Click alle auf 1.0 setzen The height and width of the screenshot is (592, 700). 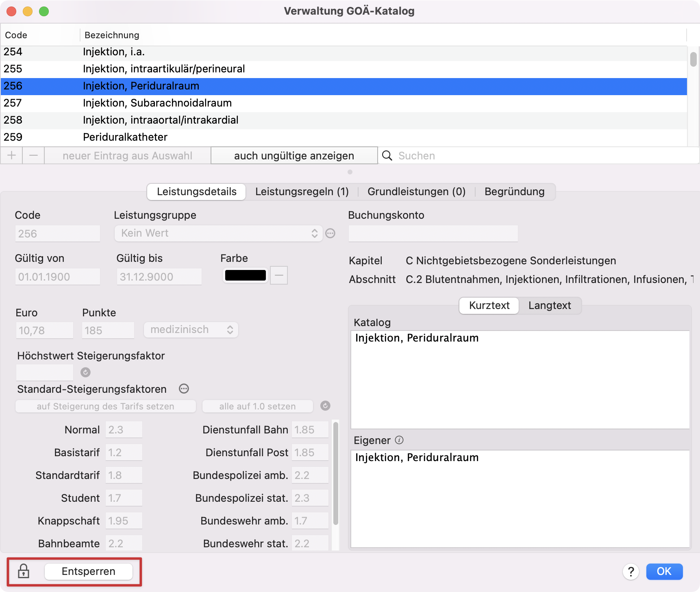[258, 406]
